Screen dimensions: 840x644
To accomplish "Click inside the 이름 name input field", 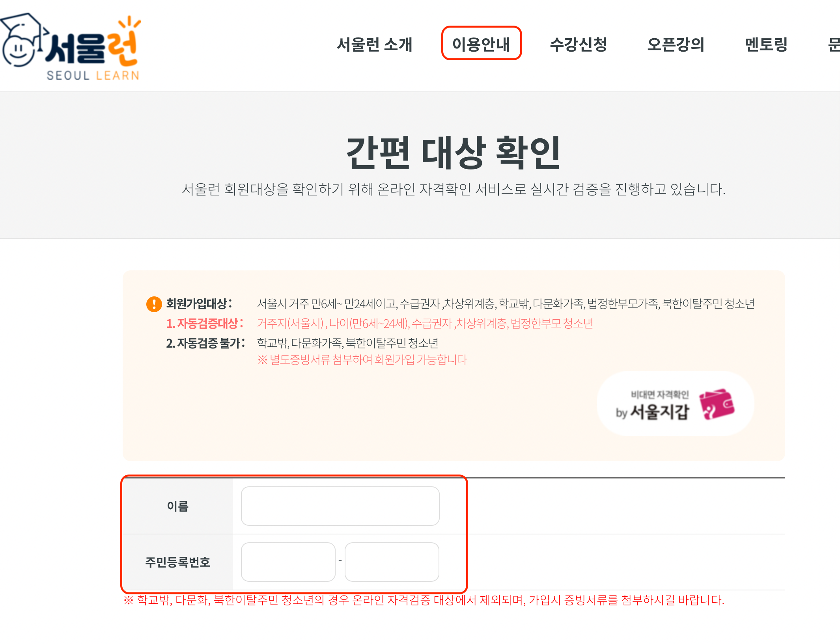I will (340, 506).
